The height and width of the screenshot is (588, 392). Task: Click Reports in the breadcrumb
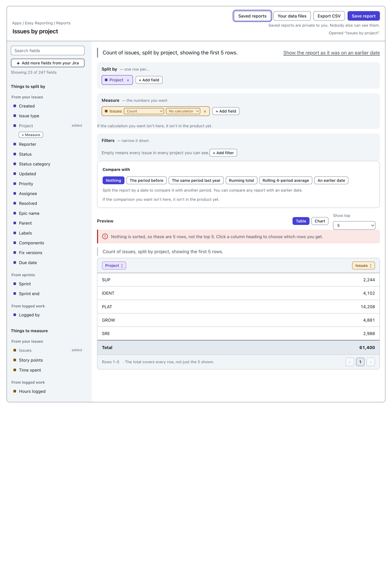[x=63, y=23]
